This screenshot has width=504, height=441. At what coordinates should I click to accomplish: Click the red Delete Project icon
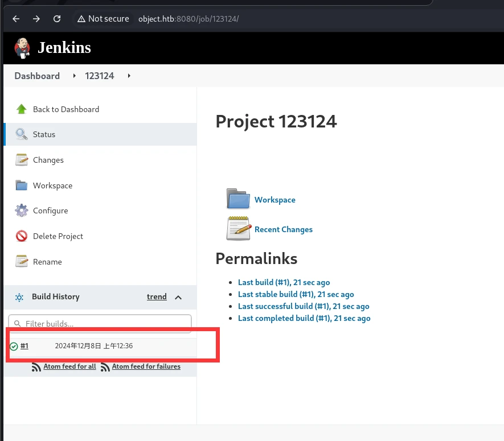tap(22, 236)
